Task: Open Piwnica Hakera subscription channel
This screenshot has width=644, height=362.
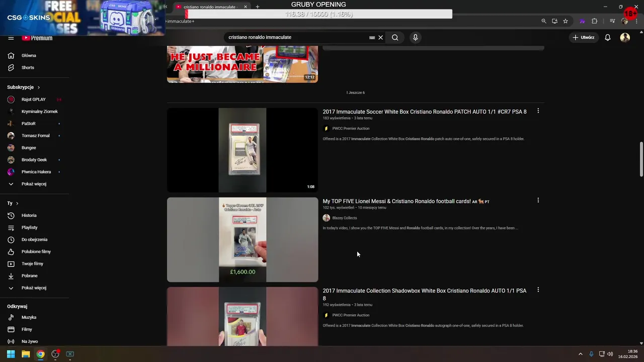Action: 36,172
